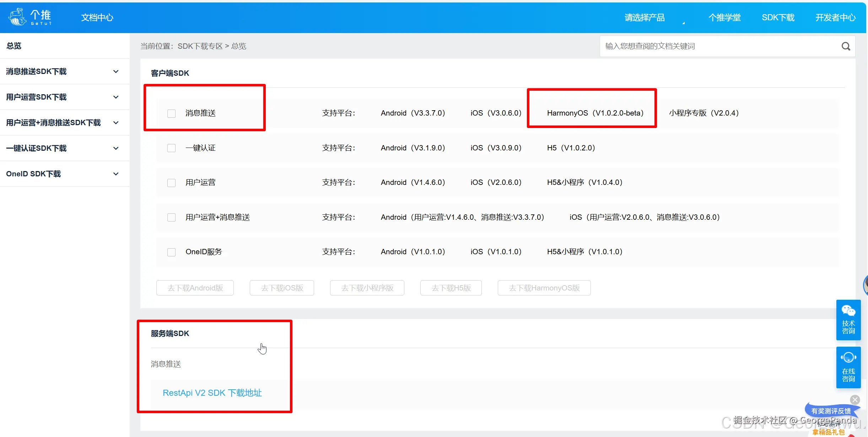
Task: Open the 技术咨询 WeChat widget
Action: point(848,319)
